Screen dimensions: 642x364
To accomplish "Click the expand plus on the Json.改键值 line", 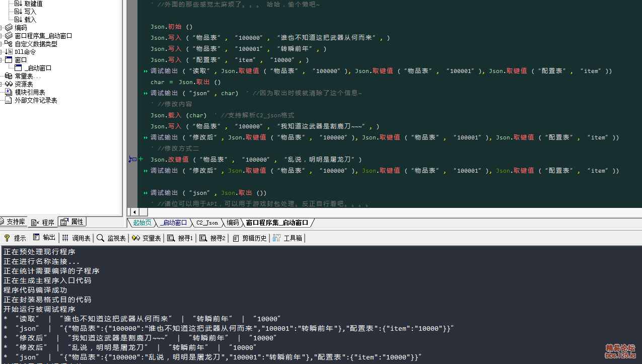I will (140, 160).
